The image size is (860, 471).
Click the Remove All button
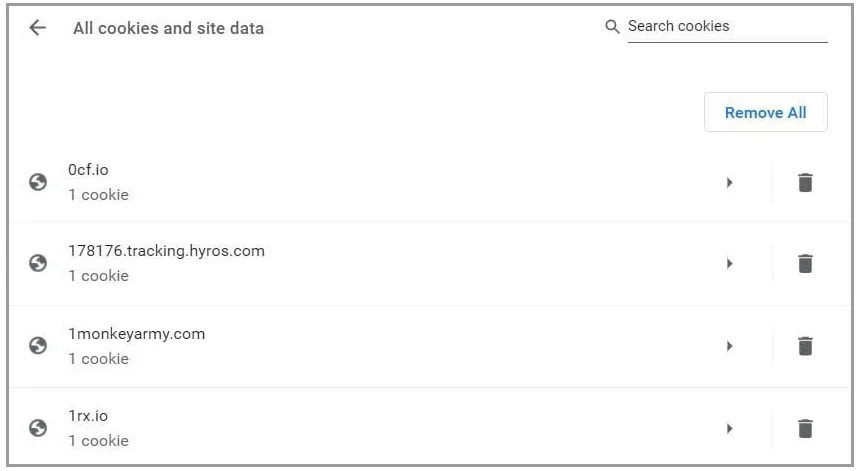[766, 112]
